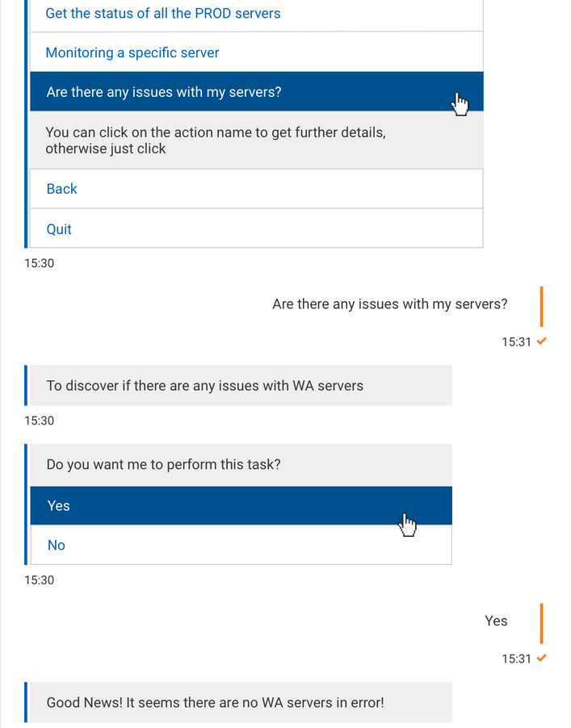Confirm with the highlighted Yes option
This screenshot has width=571, height=728.
(59, 506)
